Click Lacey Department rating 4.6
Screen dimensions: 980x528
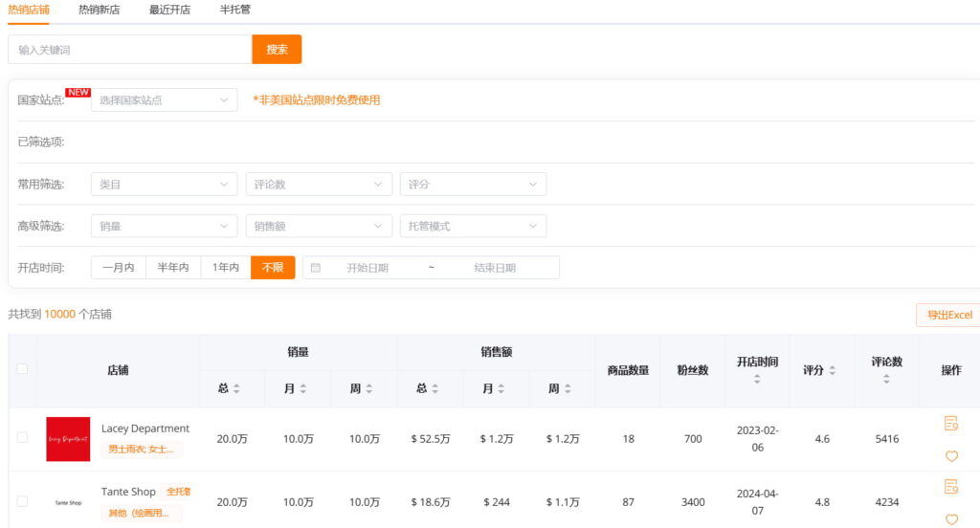(x=822, y=439)
